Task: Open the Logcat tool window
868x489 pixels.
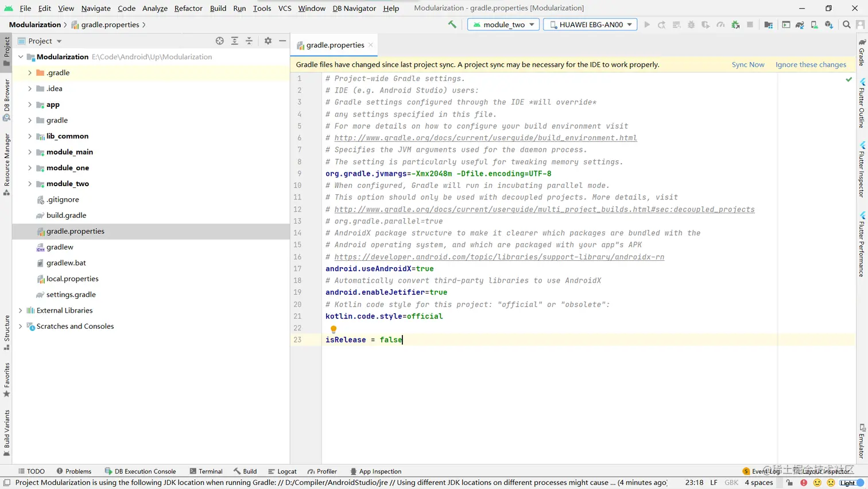Action: click(x=282, y=471)
